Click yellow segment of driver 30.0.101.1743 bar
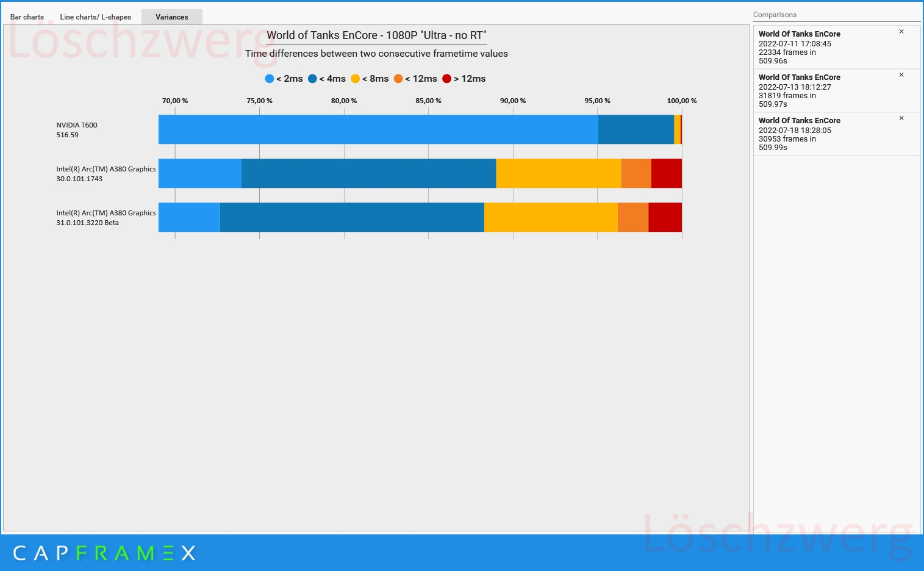Image resolution: width=924 pixels, height=571 pixels. pos(559,173)
